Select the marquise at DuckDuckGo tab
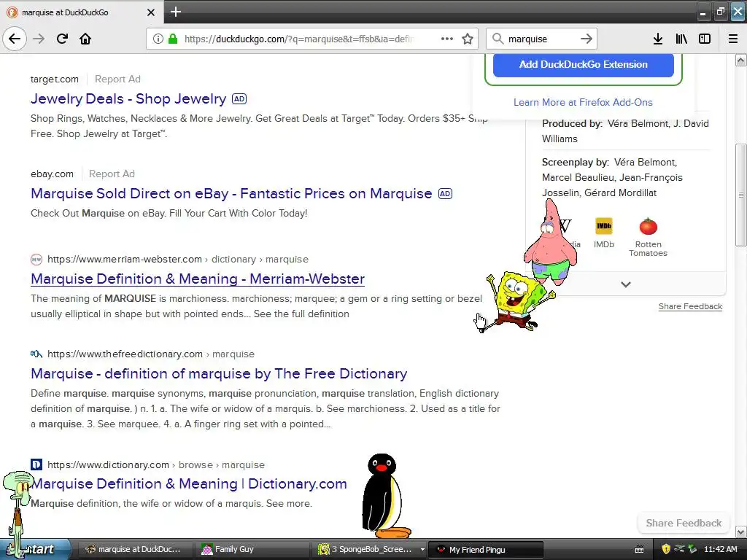The width and height of the screenshot is (747, 560). coord(81,12)
